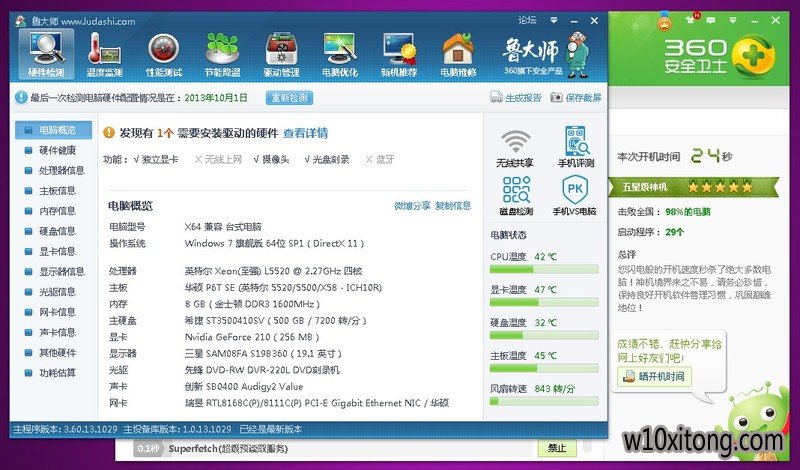Click the Windows 7 旗舰版 operating system text
The height and width of the screenshot is (470, 800).
(274, 243)
